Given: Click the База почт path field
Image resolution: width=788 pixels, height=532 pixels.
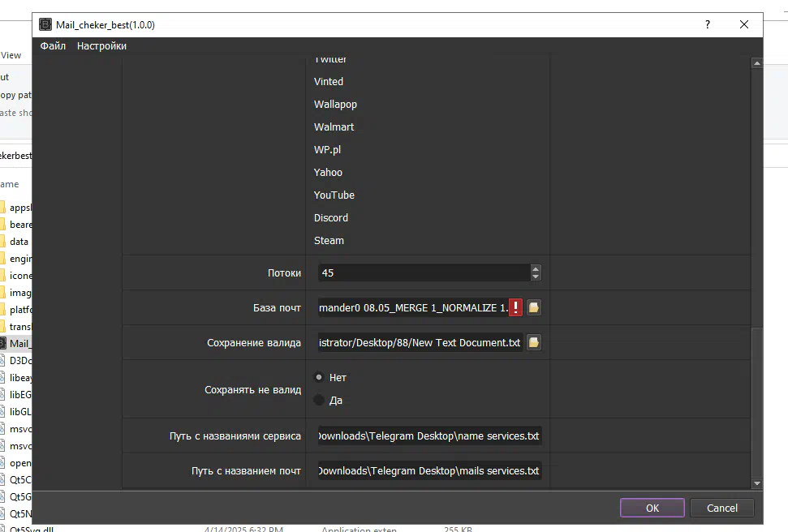Looking at the screenshot, I should (x=413, y=307).
